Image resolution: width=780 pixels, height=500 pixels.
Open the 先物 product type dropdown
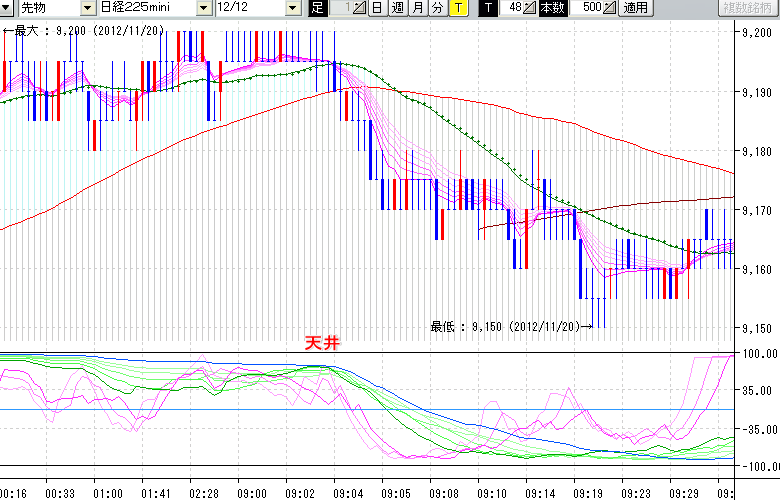coord(86,8)
